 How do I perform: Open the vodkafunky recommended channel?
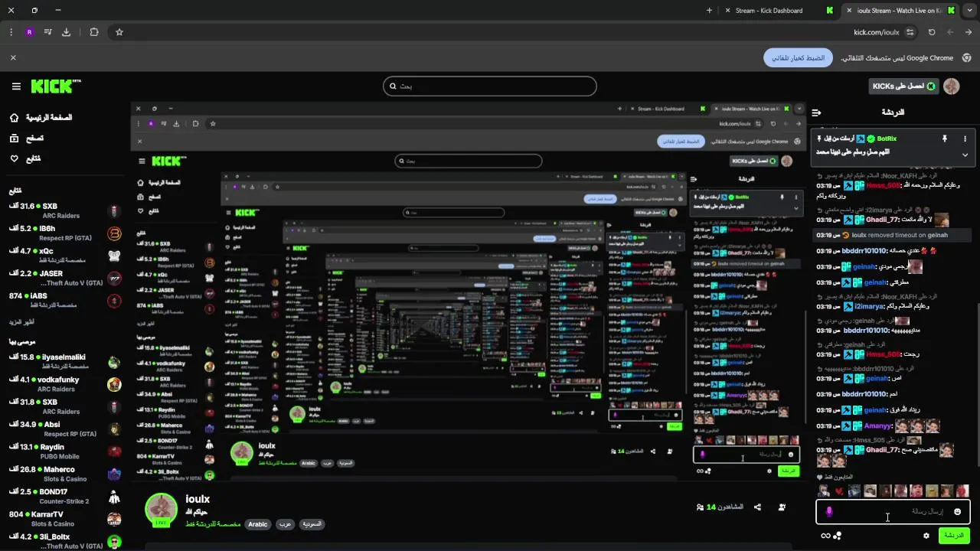64,384
